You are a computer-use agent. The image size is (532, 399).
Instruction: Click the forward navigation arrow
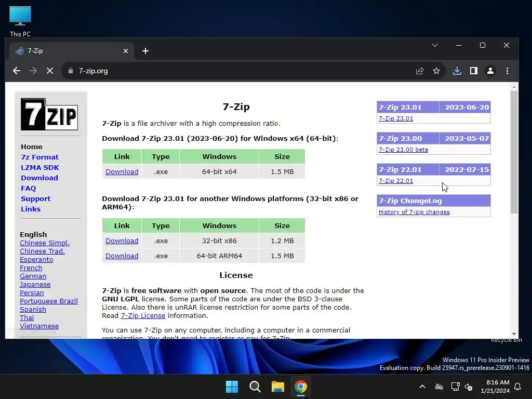[33, 71]
